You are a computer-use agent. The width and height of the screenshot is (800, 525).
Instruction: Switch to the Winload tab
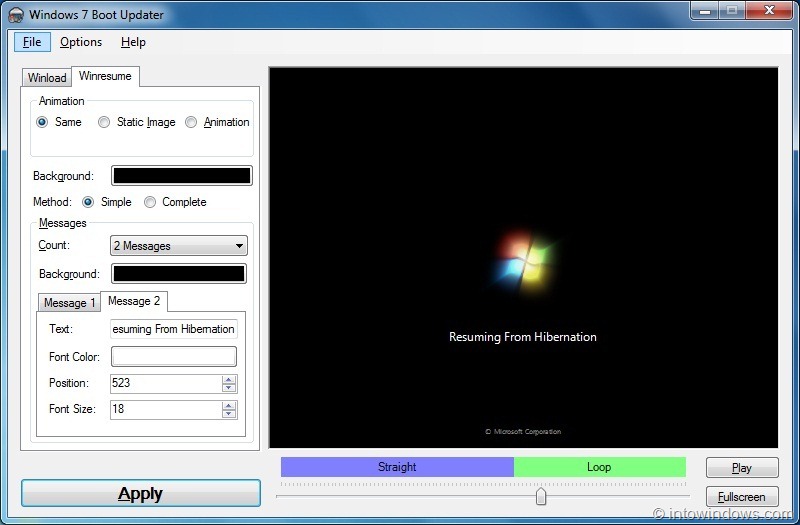tap(47, 78)
